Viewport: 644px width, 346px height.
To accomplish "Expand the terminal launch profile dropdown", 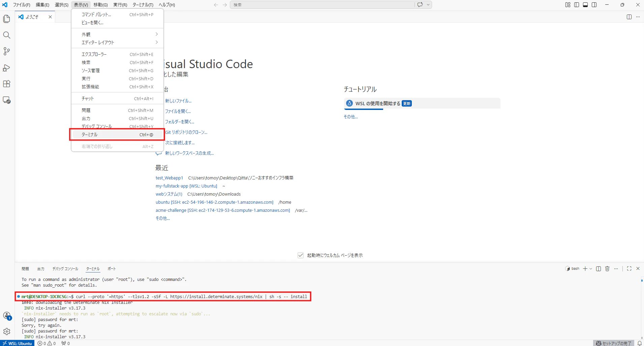I will click(x=591, y=269).
